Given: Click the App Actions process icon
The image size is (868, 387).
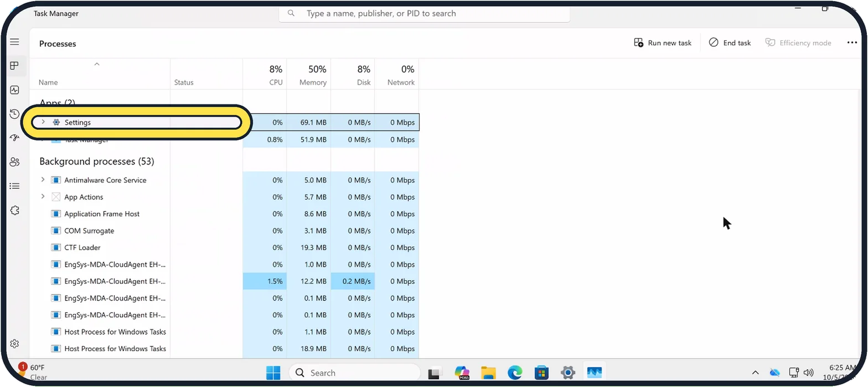Looking at the screenshot, I should tap(55, 197).
